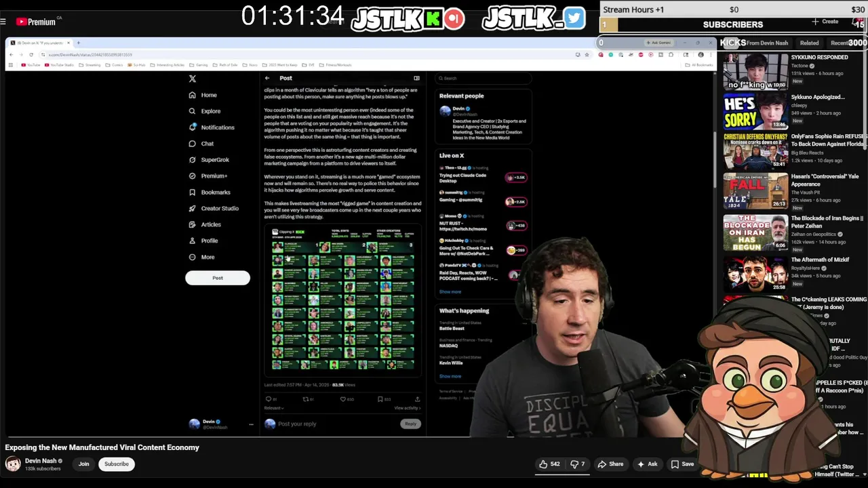Screen dimensions: 868x488
Task: Click the YouTube Share button
Action: pyautogui.click(x=610, y=464)
